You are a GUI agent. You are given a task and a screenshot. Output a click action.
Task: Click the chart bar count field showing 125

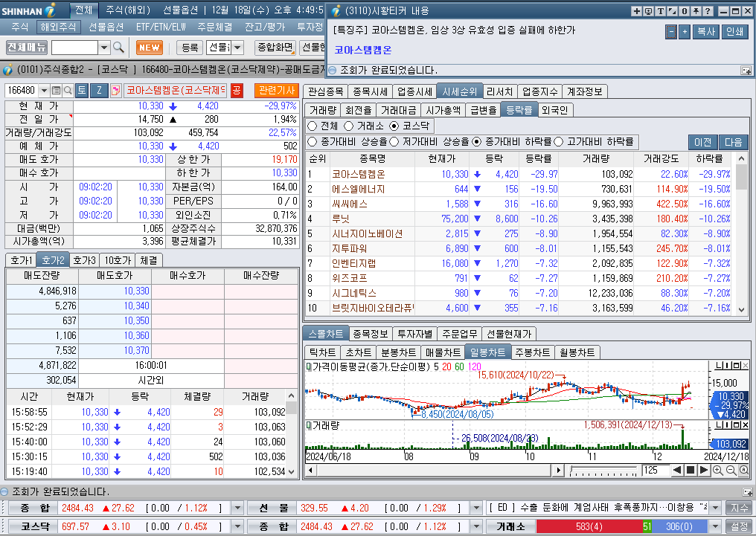point(656,470)
